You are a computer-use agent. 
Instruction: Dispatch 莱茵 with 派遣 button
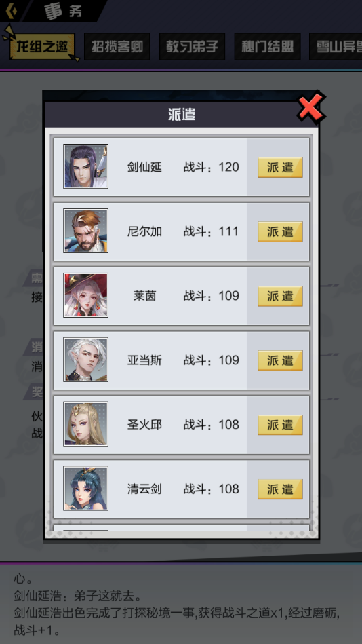(281, 296)
